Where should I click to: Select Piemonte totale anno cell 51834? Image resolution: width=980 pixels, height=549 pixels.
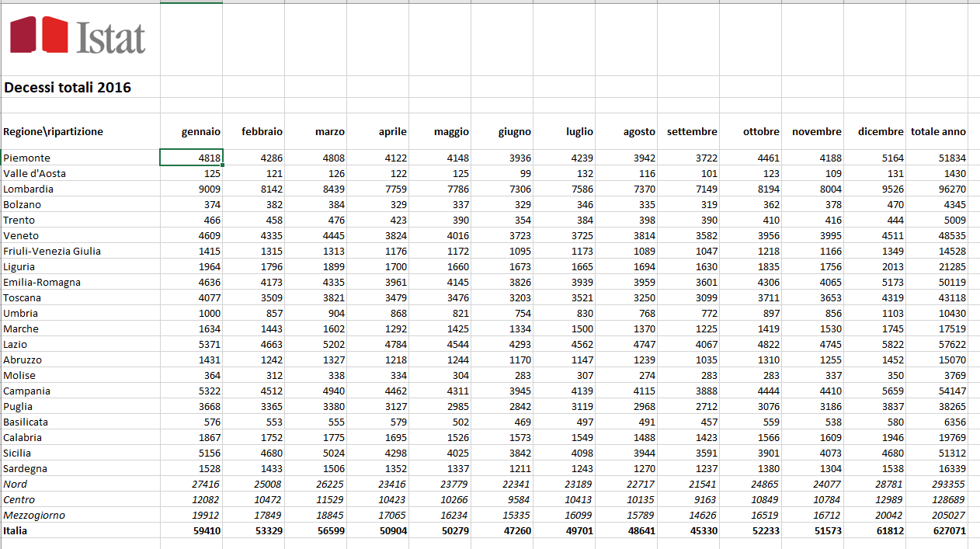(937, 158)
